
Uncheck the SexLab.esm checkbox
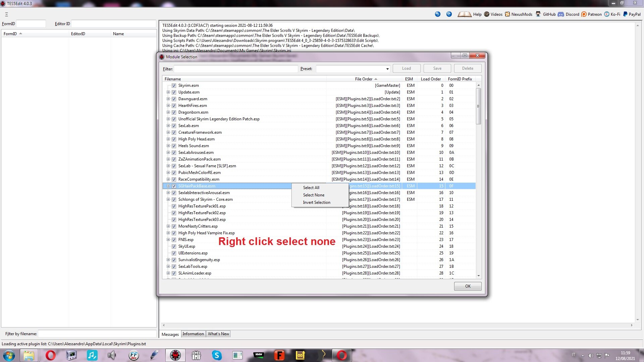click(174, 126)
